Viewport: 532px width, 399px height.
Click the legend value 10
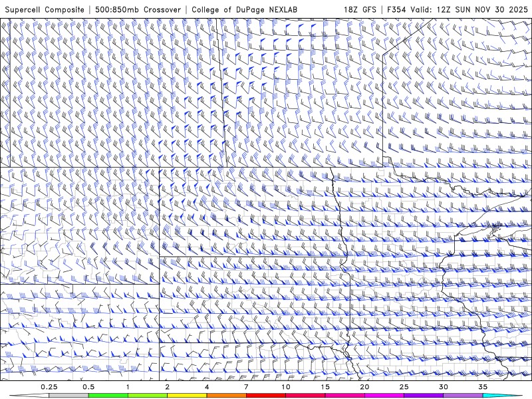tap(286, 387)
